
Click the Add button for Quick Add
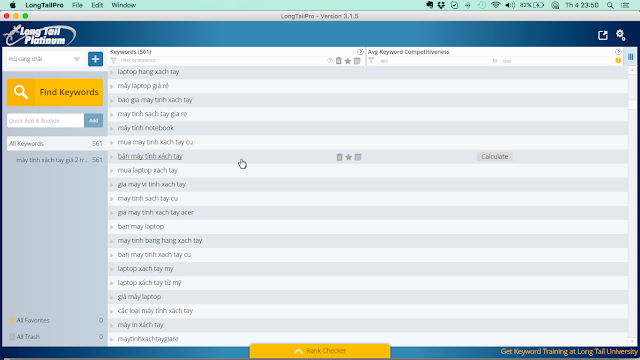pyautogui.click(x=93, y=120)
